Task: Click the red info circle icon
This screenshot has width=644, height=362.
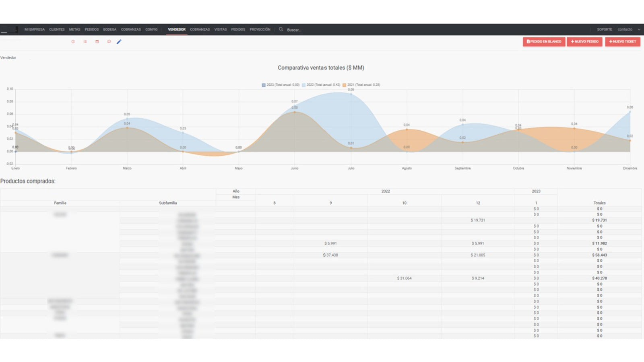Action: click(x=73, y=42)
